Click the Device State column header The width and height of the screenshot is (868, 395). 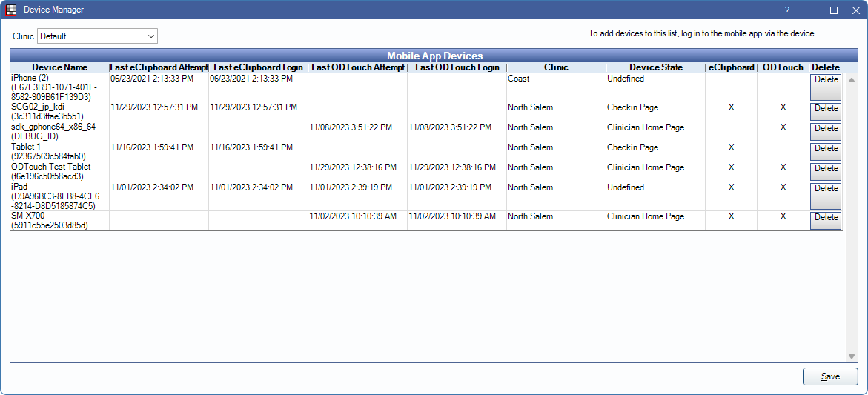655,67
